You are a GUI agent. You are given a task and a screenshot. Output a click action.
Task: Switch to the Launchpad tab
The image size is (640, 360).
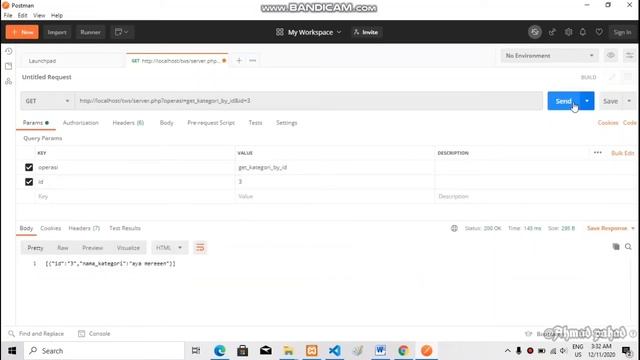click(42, 61)
